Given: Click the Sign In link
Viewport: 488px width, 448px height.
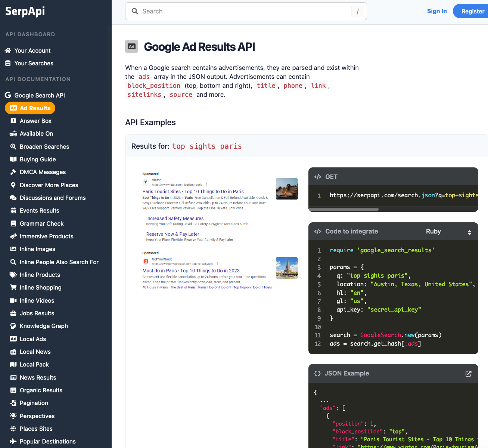Looking at the screenshot, I should pos(437,11).
